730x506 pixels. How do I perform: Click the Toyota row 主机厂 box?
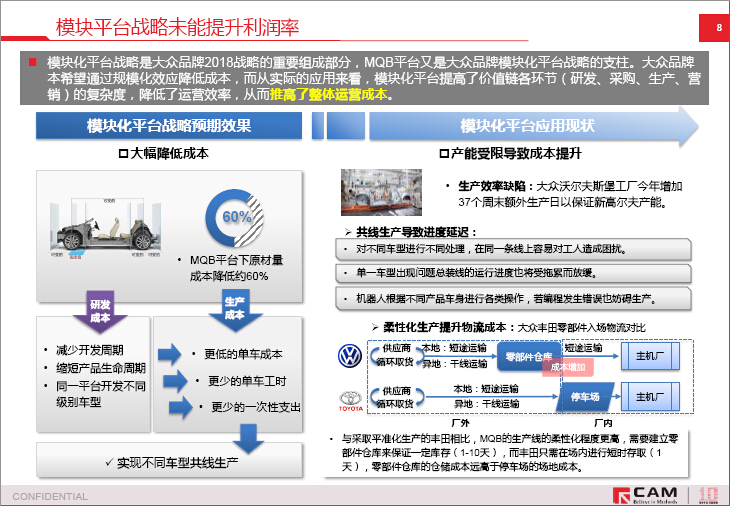coord(650,397)
